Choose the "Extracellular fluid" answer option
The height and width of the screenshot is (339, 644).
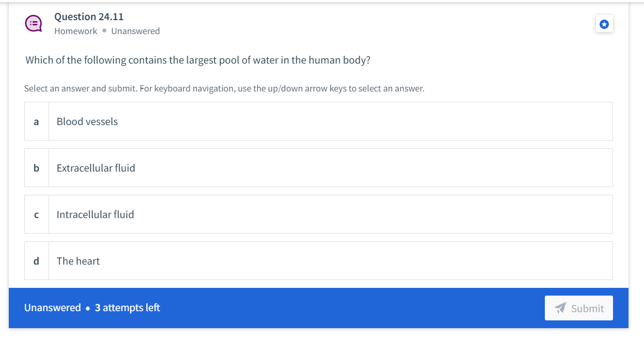pyautogui.click(x=319, y=168)
